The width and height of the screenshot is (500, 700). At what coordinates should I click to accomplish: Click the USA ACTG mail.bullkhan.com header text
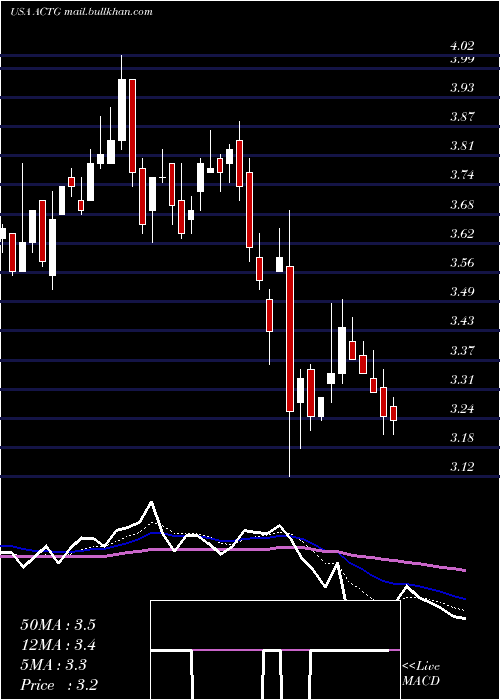click(81, 11)
